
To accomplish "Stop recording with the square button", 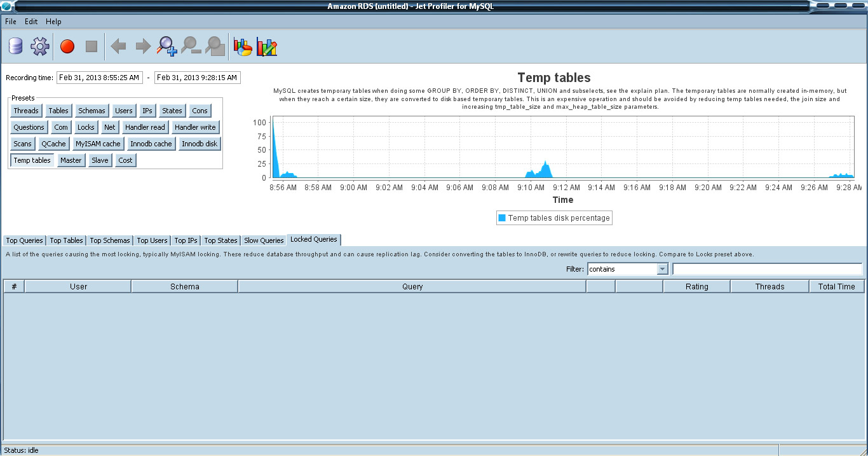I will tap(92, 46).
